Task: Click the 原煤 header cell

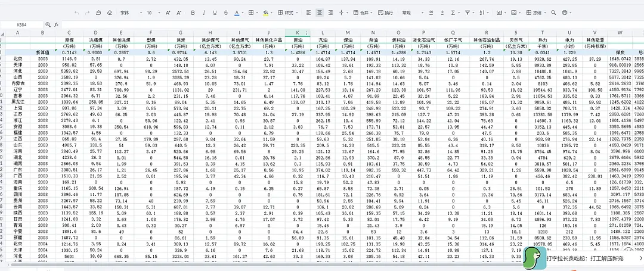Action: (69, 41)
